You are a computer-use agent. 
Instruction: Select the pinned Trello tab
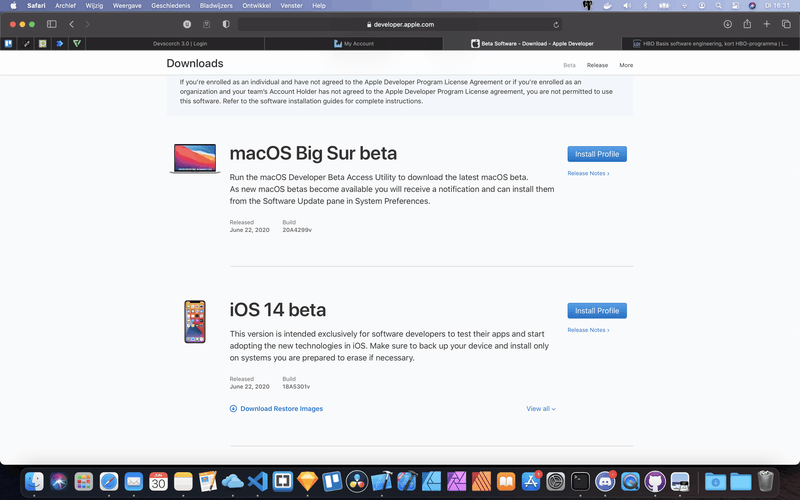(8, 43)
